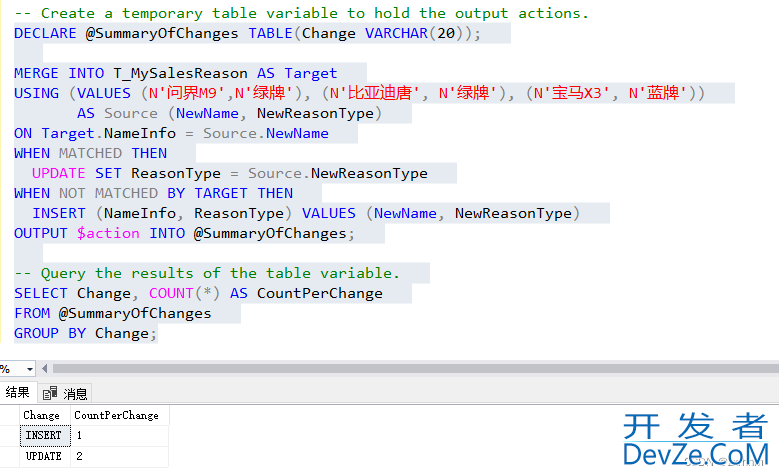The image size is (779, 476).
Task: Click the Change column header
Action: [x=45, y=415]
